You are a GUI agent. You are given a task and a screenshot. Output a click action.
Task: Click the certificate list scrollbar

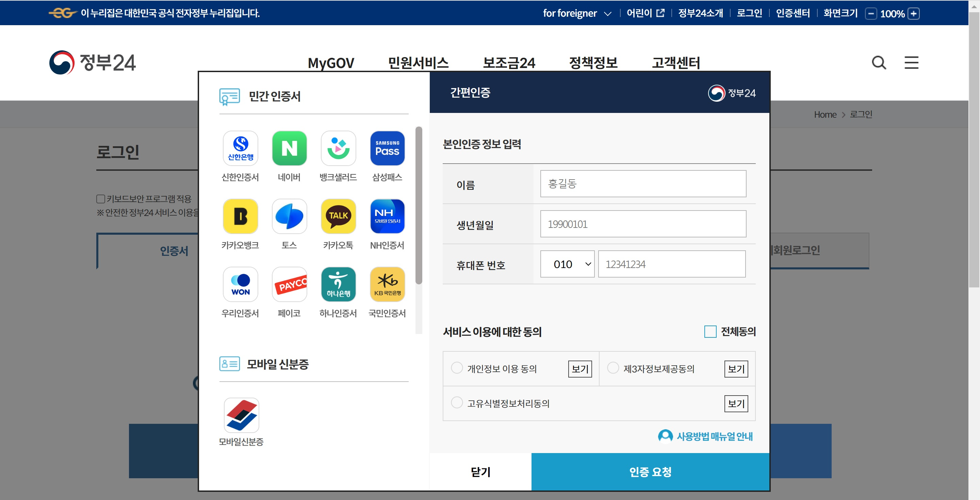pos(419,205)
